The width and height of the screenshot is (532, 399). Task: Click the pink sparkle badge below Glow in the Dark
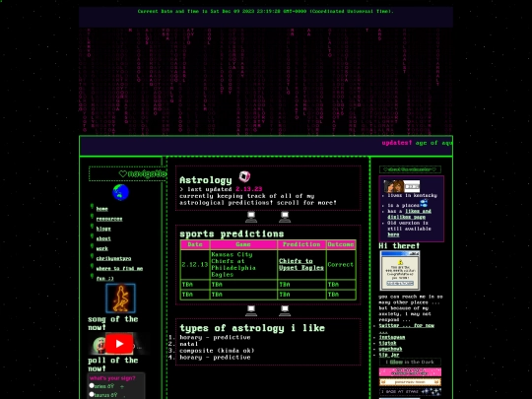click(x=410, y=371)
